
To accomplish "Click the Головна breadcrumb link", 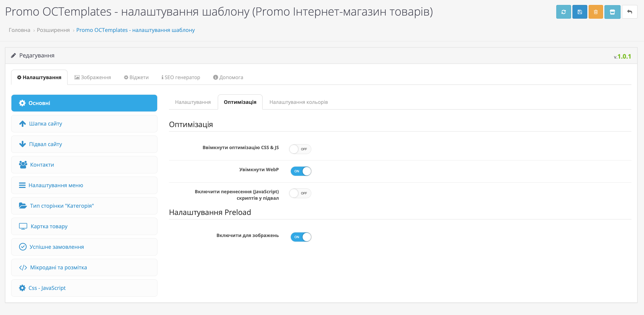I will tap(19, 30).
